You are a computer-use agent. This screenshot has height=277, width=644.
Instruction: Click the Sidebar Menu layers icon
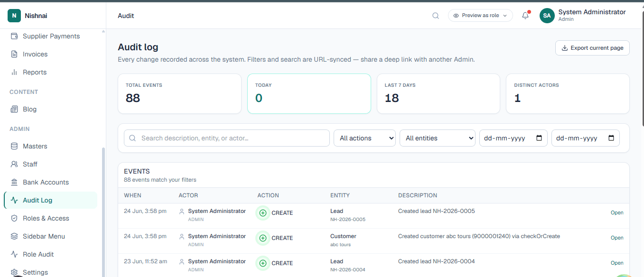coord(14,236)
